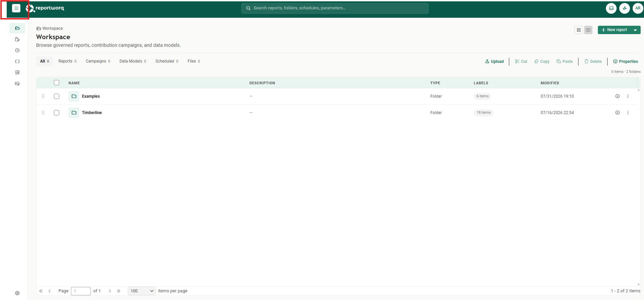Check the Examples row checkbox

(57, 96)
